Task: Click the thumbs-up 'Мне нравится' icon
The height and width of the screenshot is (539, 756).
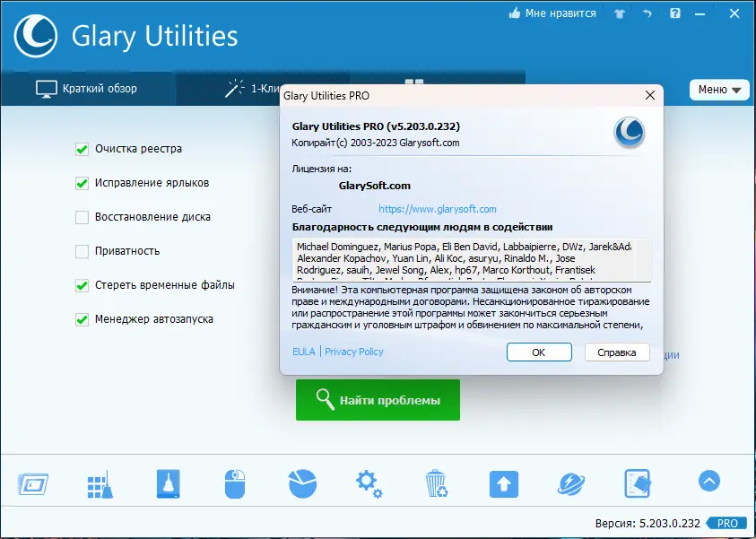Action: [x=515, y=13]
